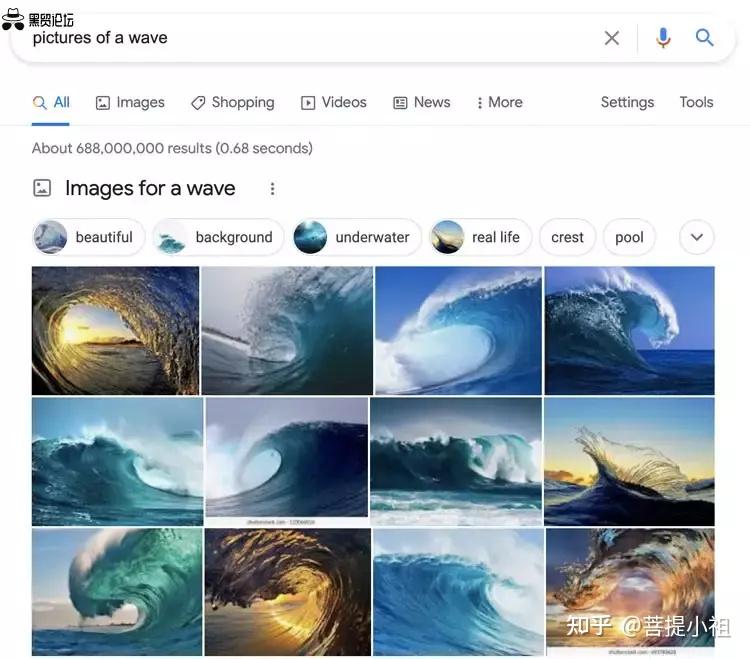Expand more filter chips with chevron
The image size is (750, 659).
(x=697, y=237)
